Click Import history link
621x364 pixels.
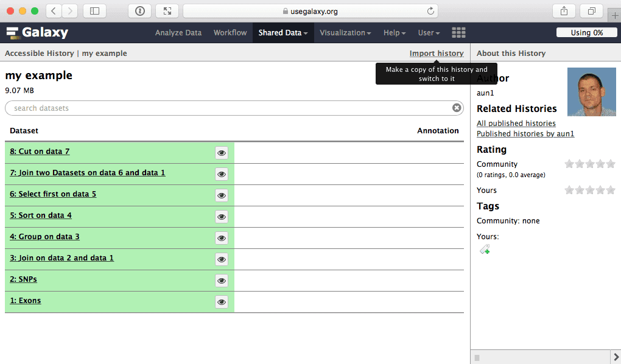(437, 54)
